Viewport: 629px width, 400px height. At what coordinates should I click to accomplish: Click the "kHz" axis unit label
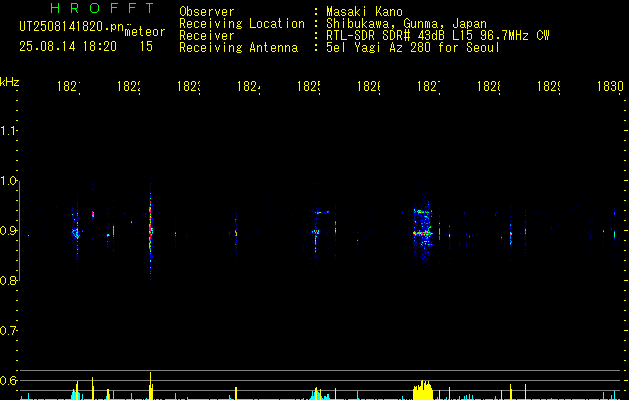coord(9,82)
